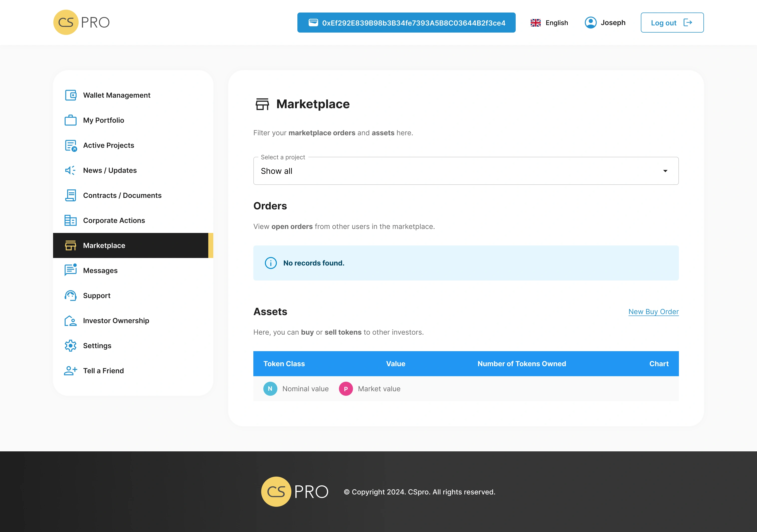This screenshot has width=757, height=532.
Task: Click the Joseph user profile in the header
Action: tap(605, 23)
